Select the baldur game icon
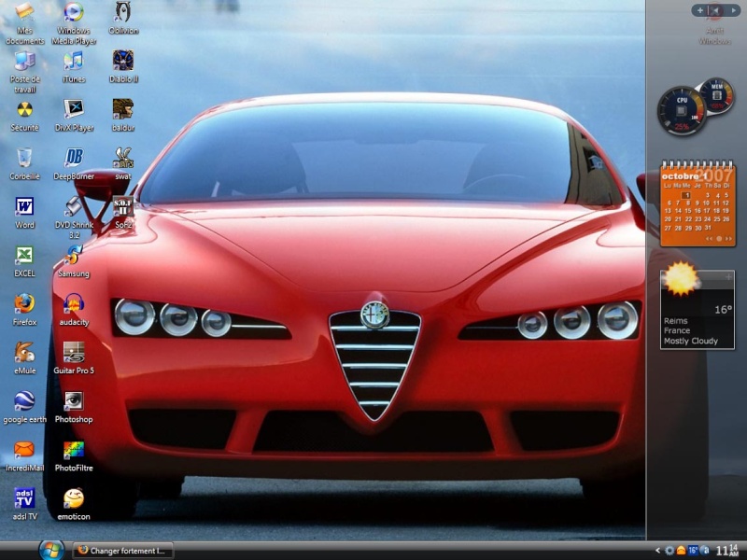 [x=123, y=116]
